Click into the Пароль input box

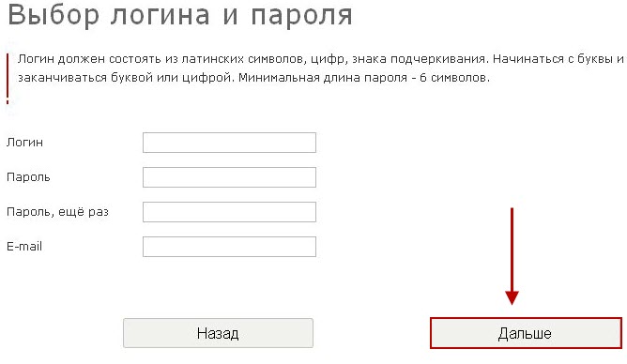pyautogui.click(x=229, y=177)
